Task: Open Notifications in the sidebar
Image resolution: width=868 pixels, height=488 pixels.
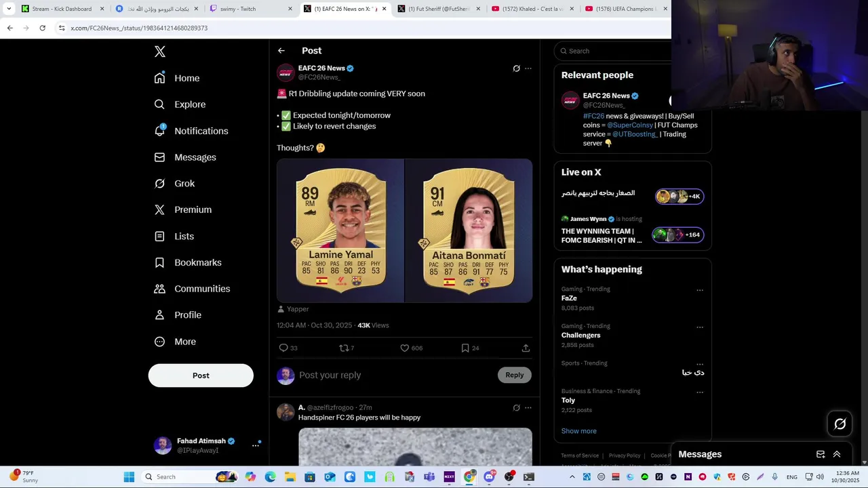Action: click(x=191, y=131)
